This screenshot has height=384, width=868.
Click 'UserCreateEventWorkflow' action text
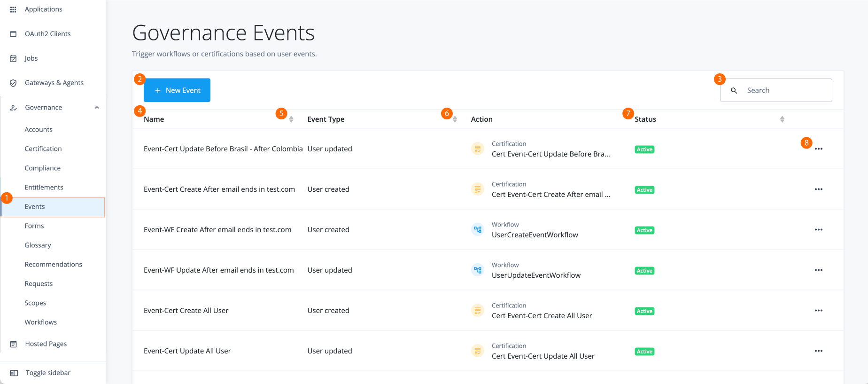(x=535, y=235)
